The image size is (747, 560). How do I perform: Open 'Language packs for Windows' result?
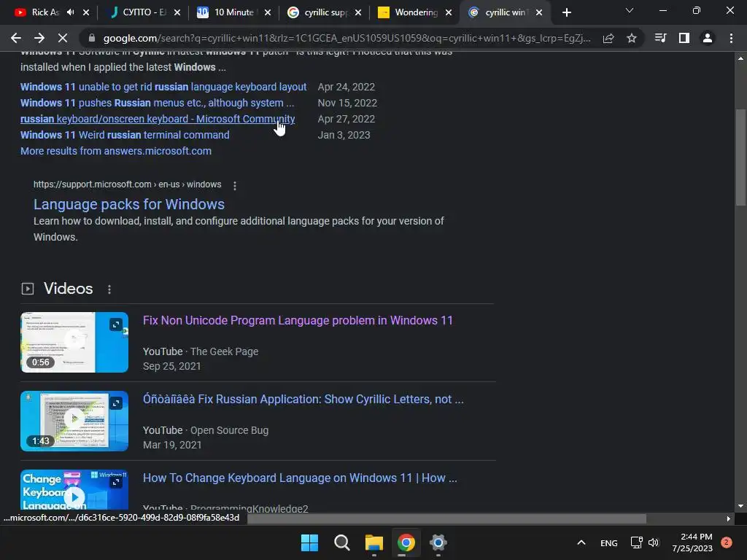click(128, 204)
